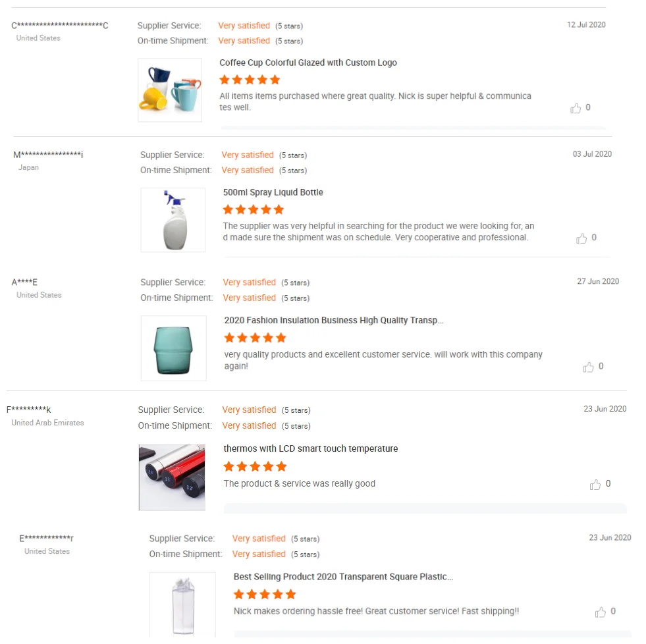Screen dimensions: 646x644
Task: Open the 500ml Spray Liquid Bottle link
Action: click(x=273, y=192)
